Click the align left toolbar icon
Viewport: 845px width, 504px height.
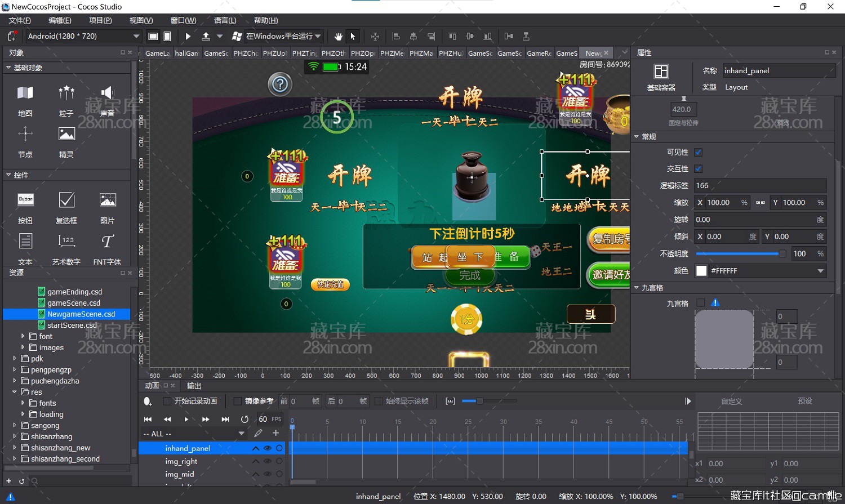point(396,36)
